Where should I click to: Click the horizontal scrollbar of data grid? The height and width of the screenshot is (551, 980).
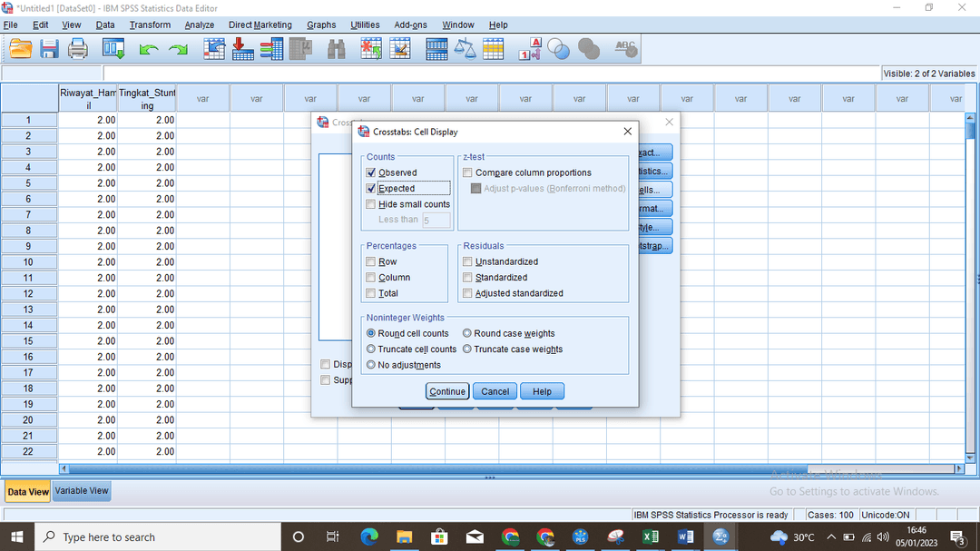pyautogui.click(x=511, y=468)
